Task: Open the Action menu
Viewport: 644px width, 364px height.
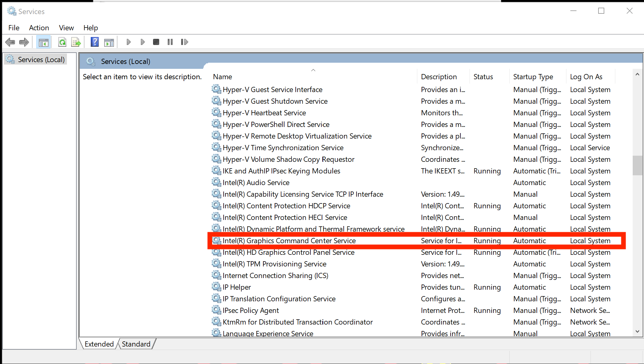Action: (x=39, y=28)
